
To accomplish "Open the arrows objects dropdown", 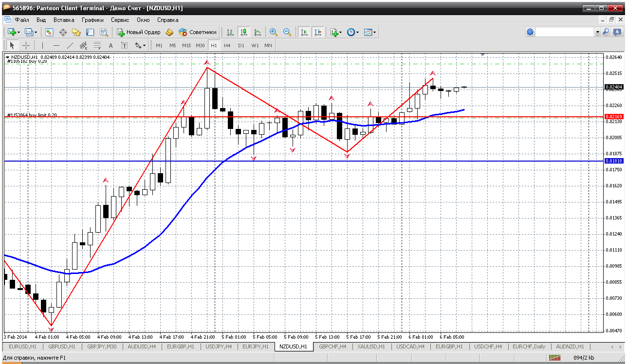I will click(x=140, y=45).
